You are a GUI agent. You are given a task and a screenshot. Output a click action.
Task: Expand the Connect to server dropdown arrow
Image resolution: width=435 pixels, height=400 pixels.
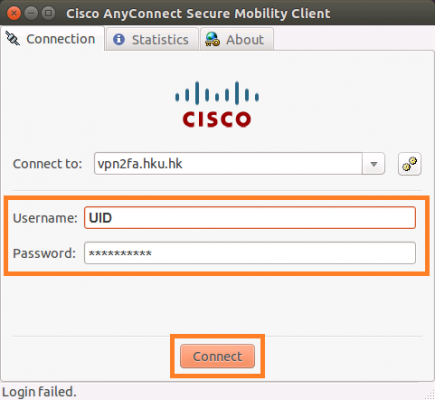(x=374, y=164)
